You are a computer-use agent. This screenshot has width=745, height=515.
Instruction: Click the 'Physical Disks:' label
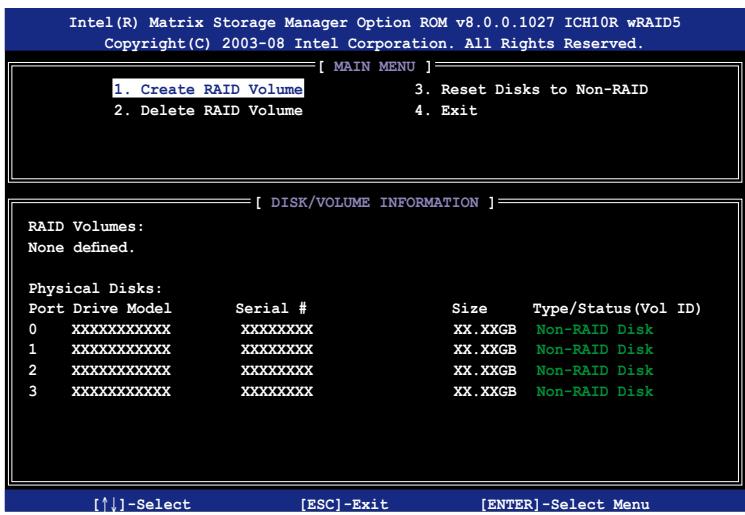(95, 288)
